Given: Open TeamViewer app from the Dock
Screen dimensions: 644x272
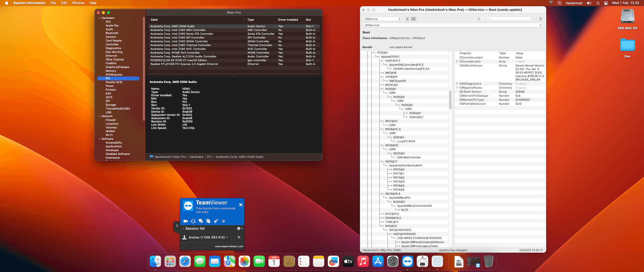Looking at the screenshot, I should tap(408, 261).
